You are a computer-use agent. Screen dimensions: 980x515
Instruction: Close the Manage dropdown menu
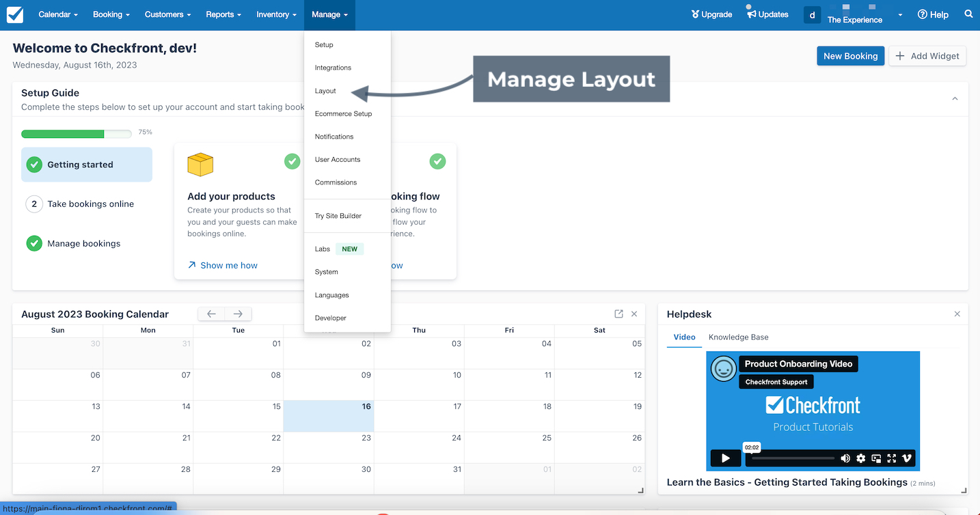click(x=329, y=14)
